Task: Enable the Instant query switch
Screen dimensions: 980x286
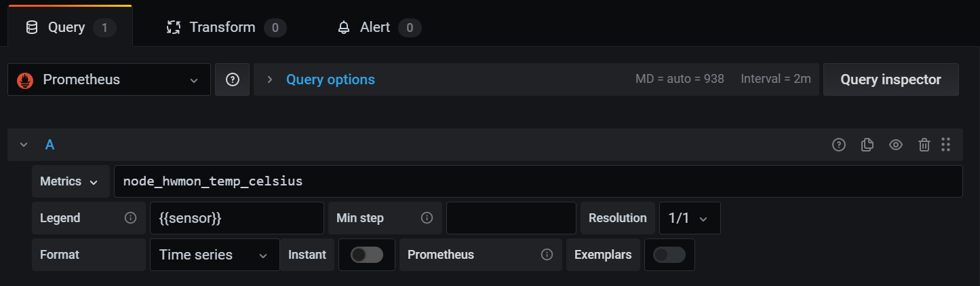Action: [367, 255]
